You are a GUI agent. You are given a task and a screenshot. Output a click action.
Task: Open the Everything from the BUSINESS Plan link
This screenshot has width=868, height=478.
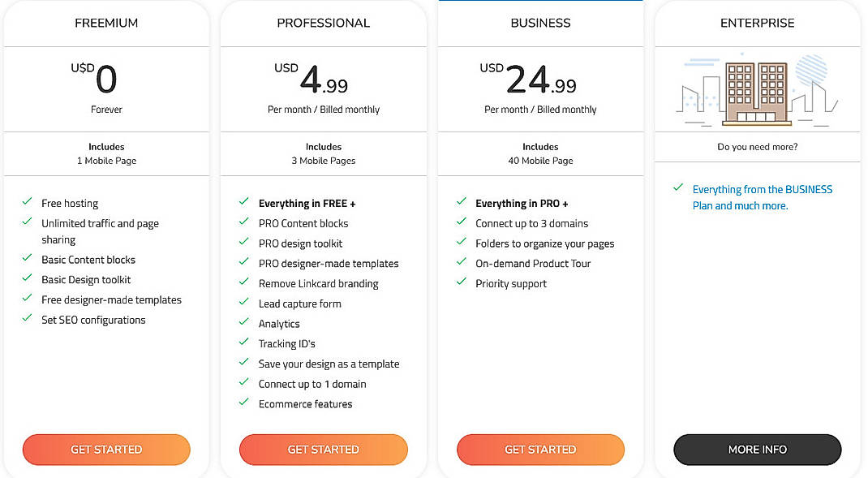tap(762, 197)
